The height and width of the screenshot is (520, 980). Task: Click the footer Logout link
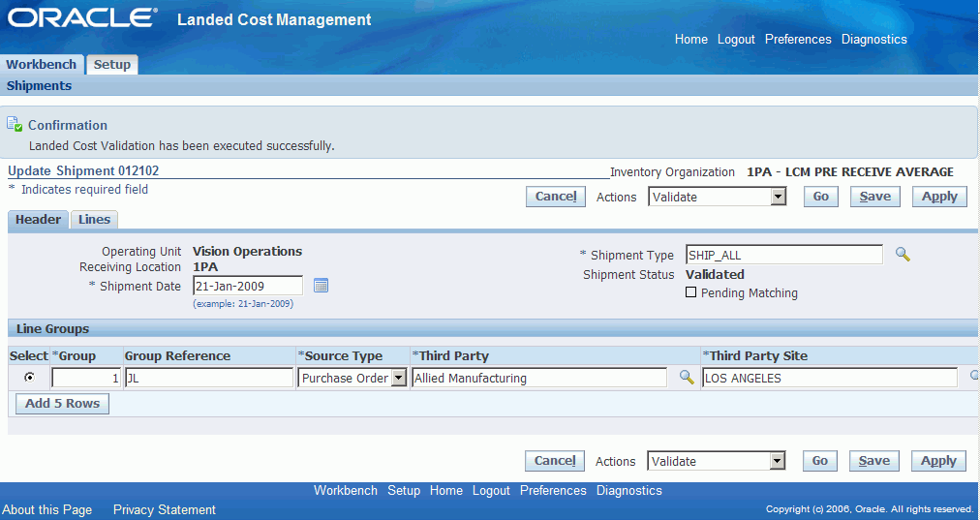491,491
